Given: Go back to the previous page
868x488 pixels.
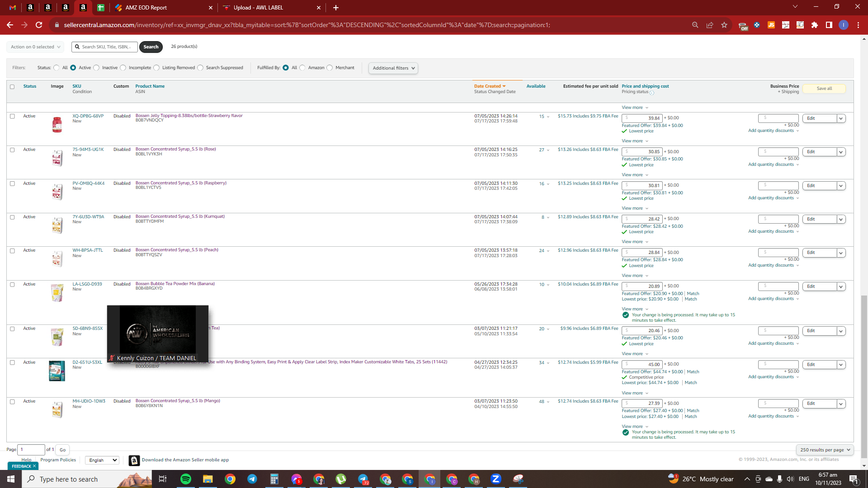Looking at the screenshot, I should (10, 25).
